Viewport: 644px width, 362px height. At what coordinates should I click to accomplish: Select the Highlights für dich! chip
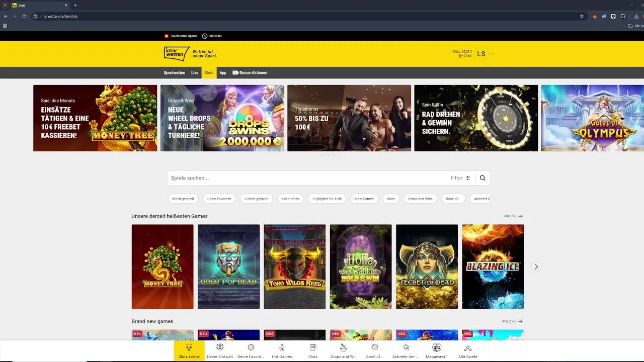pos(327,199)
